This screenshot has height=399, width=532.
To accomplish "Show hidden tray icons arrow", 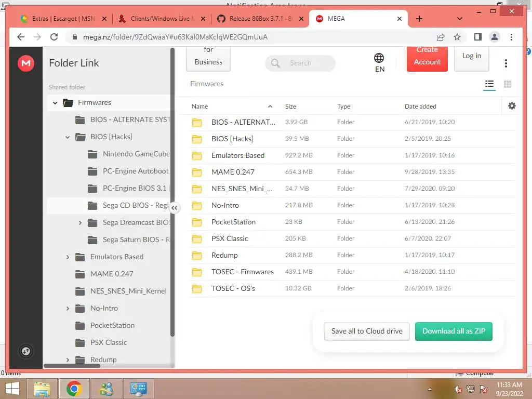I will 430,389.
